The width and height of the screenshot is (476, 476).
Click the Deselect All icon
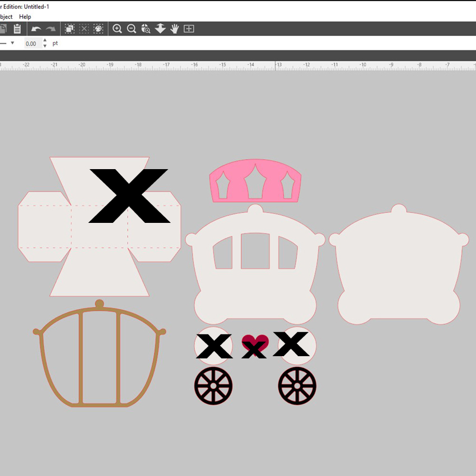[x=84, y=29]
